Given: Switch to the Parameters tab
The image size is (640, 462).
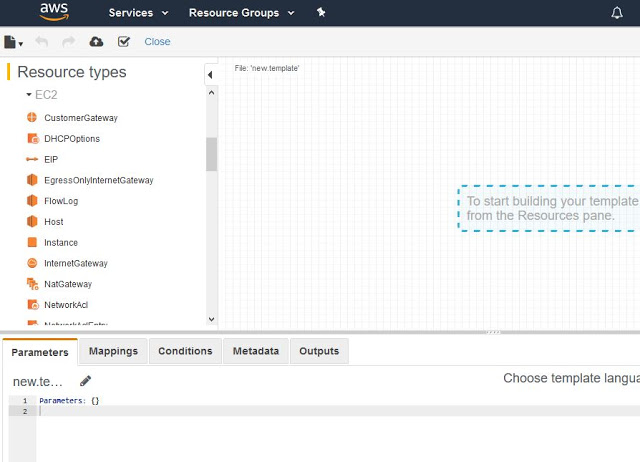Looking at the screenshot, I should click(40, 352).
